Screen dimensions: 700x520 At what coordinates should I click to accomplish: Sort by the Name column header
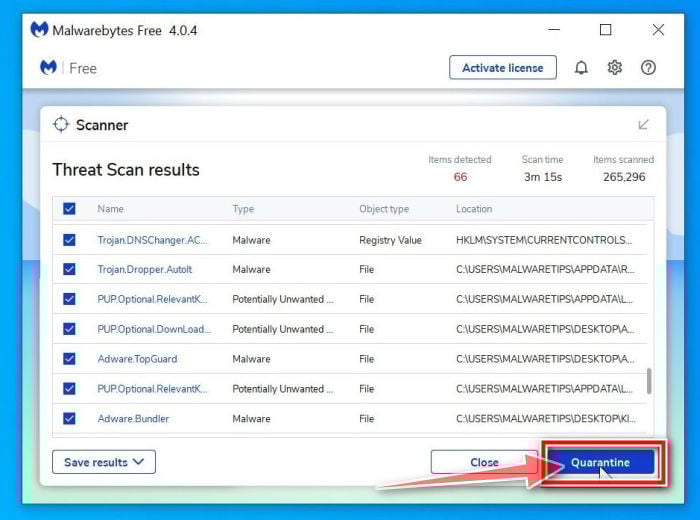point(110,209)
